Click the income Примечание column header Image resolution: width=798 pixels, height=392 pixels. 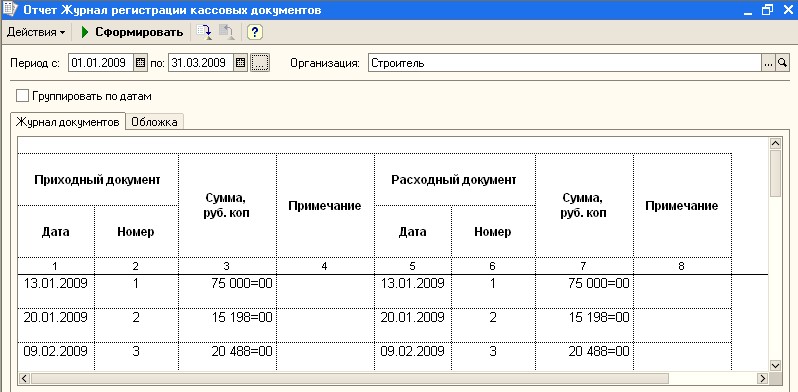point(325,206)
